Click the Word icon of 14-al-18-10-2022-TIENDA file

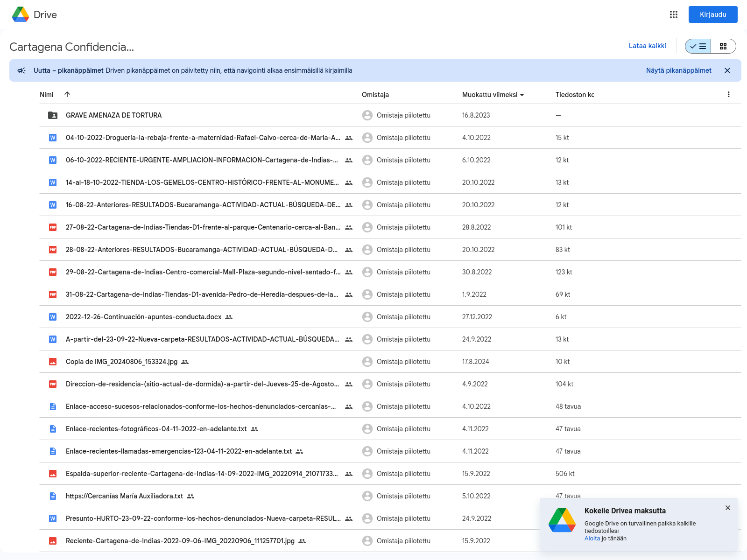point(53,182)
